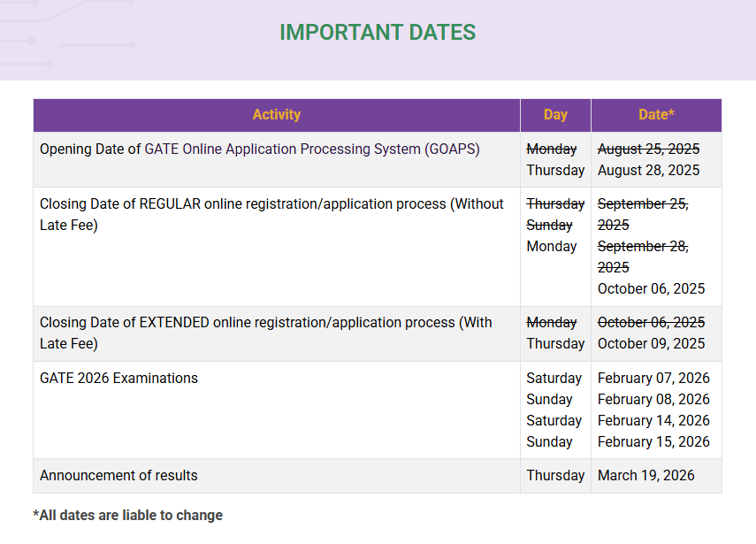Click the Announcement of results row label

[x=118, y=476]
